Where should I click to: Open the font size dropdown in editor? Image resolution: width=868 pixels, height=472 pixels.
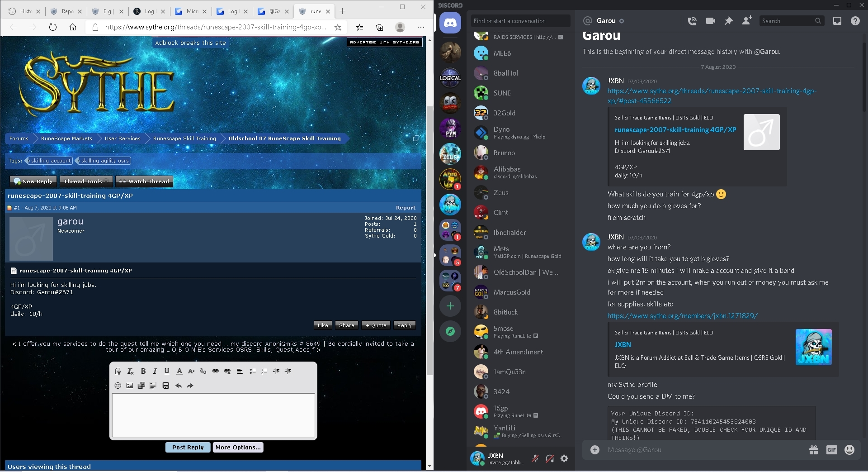(x=191, y=371)
